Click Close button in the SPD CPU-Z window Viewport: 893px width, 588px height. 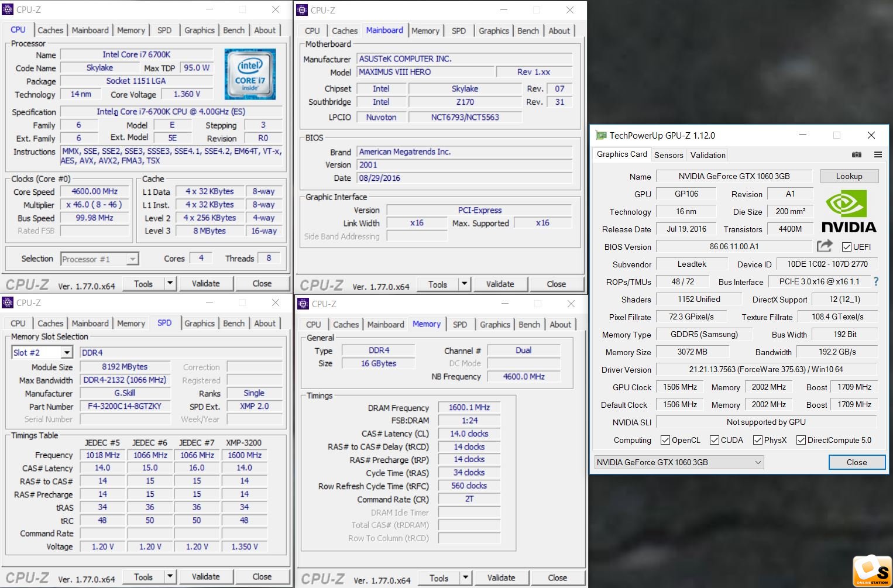click(262, 577)
